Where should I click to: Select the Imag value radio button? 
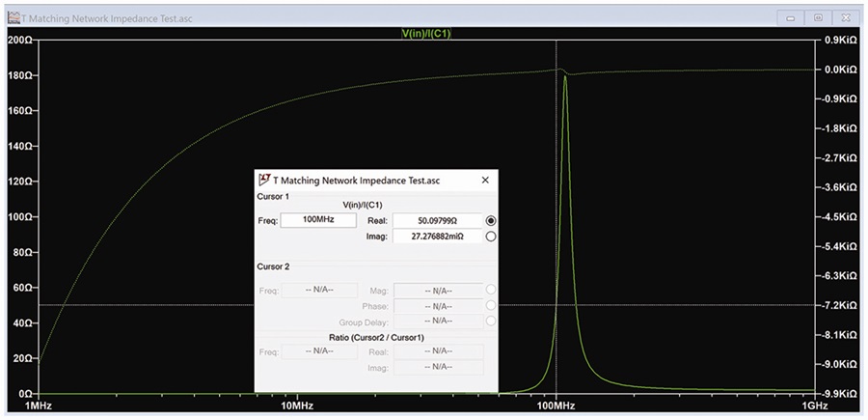click(x=491, y=237)
